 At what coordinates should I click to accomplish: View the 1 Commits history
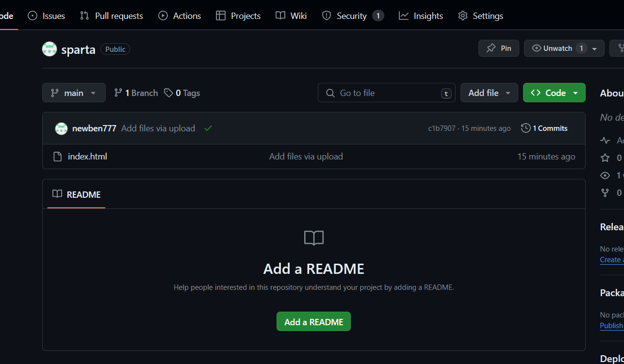coord(544,128)
